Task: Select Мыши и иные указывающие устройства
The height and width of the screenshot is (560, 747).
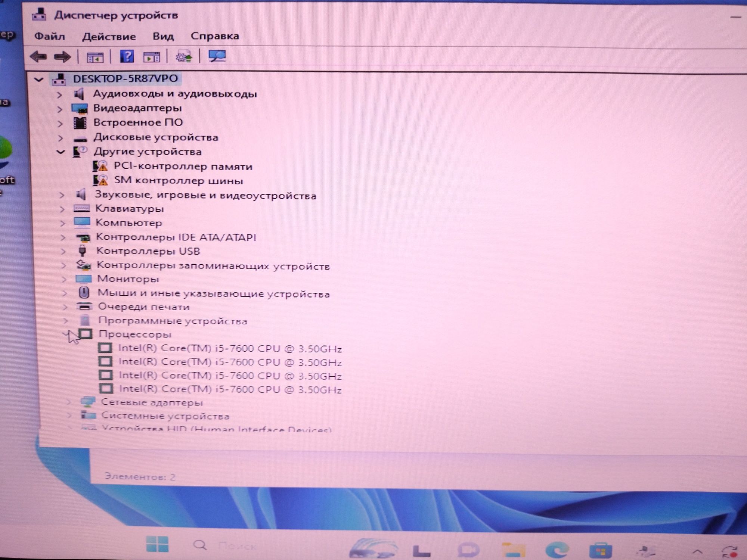Action: tap(214, 293)
